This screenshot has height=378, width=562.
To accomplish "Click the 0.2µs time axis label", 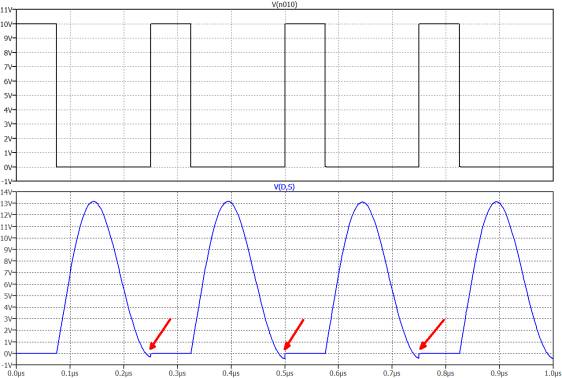I will pyautogui.click(x=124, y=373).
